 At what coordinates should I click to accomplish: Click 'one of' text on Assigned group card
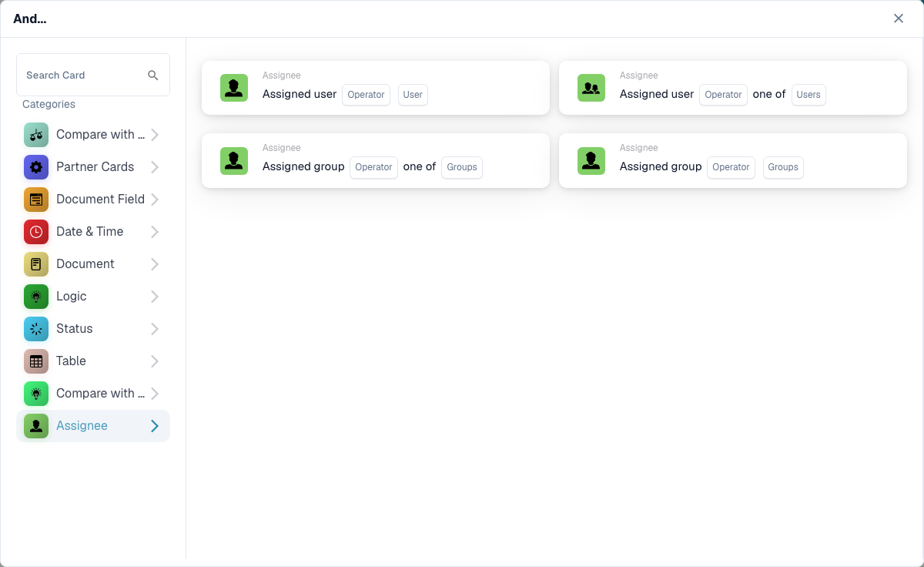(x=420, y=166)
